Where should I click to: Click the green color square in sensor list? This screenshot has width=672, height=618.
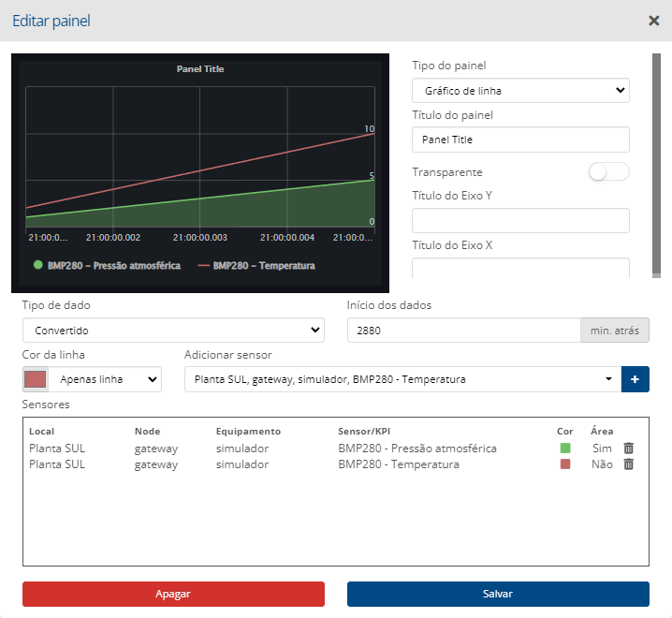pyautogui.click(x=564, y=449)
